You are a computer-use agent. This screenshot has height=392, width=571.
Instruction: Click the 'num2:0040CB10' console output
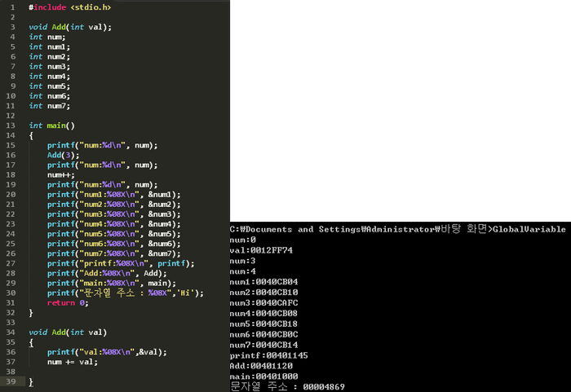click(263, 293)
